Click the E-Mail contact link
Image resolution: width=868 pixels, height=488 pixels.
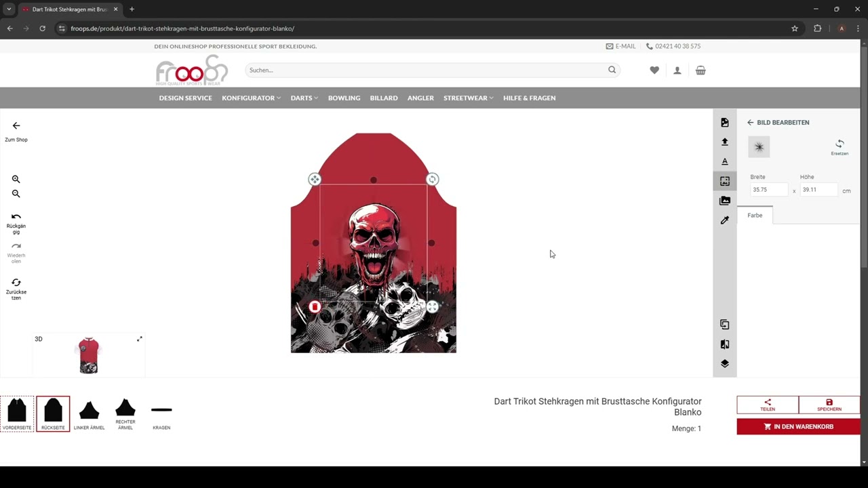(621, 46)
